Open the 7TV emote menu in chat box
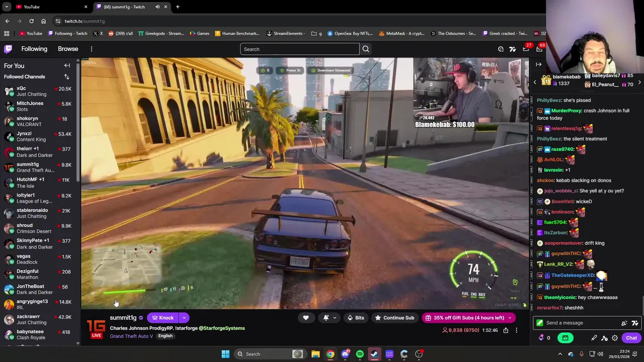This screenshot has height=362, width=644. tap(634, 323)
